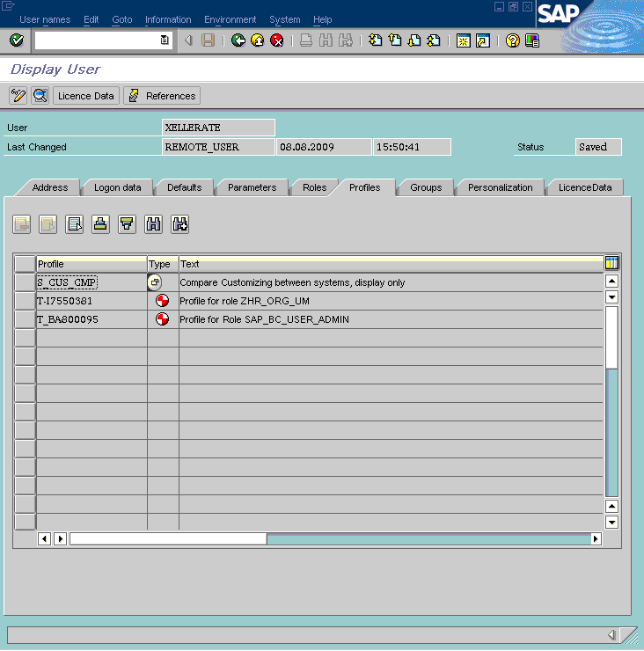Open the Help menu
644x651 pixels.
tap(322, 19)
